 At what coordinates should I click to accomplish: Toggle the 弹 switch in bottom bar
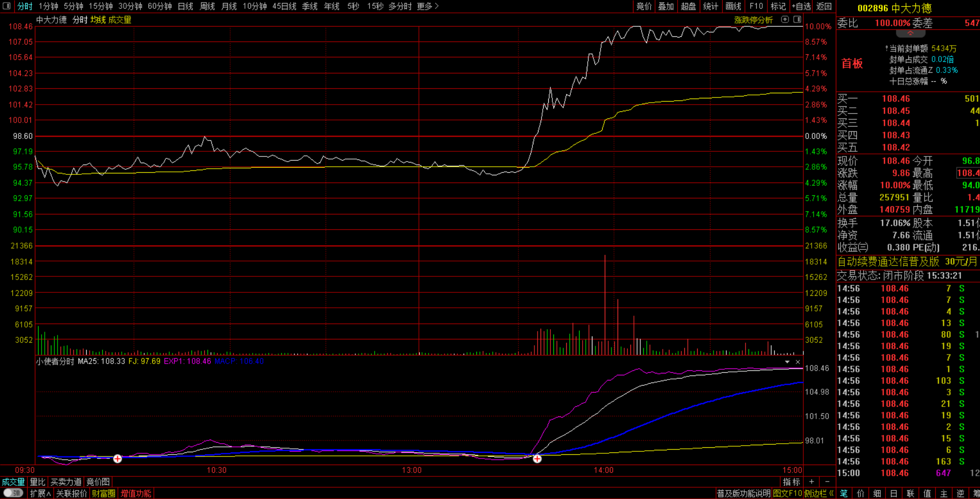tap(13, 493)
